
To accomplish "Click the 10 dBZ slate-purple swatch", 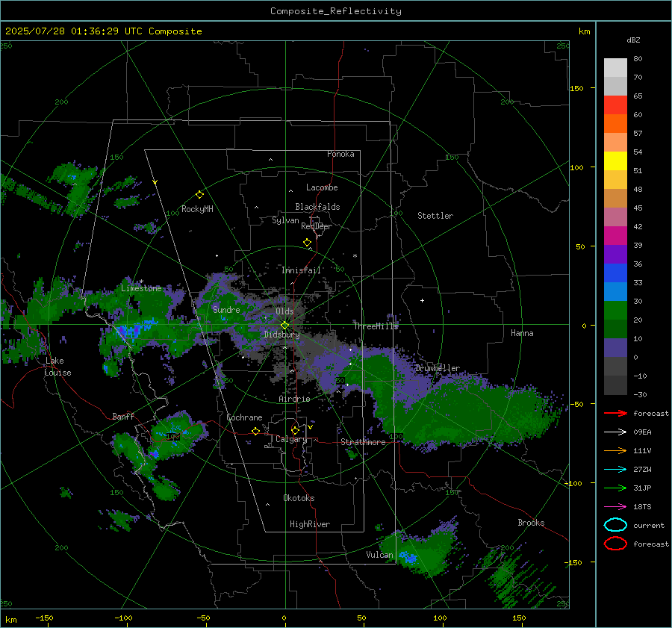I will 615,348.
